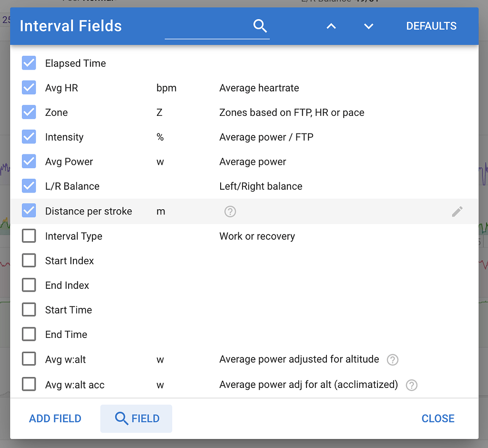Click the search magnifier in the title bar
Image resolution: width=488 pixels, height=448 pixels.
(260, 26)
